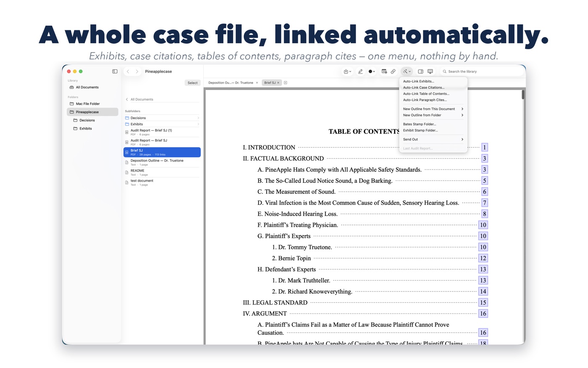Screen dimensions: 588x368
Task: Select the Pineapplecase folder in sidebar
Action: click(92, 112)
